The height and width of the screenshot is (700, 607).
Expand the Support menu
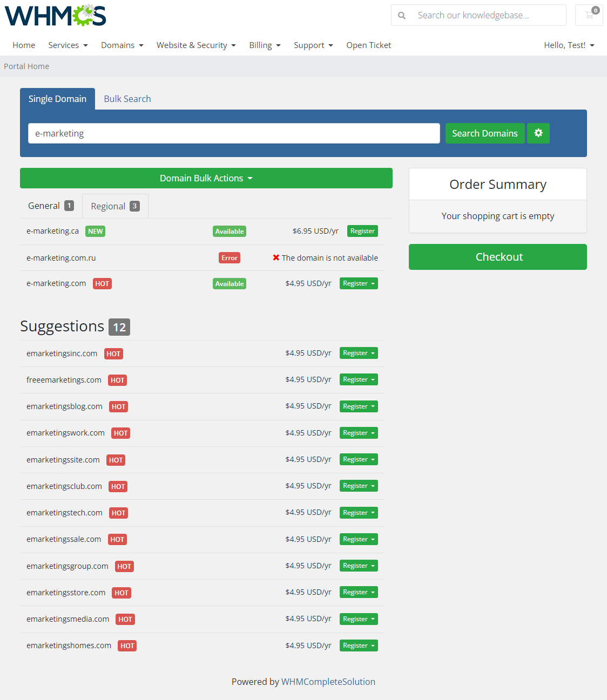(313, 45)
